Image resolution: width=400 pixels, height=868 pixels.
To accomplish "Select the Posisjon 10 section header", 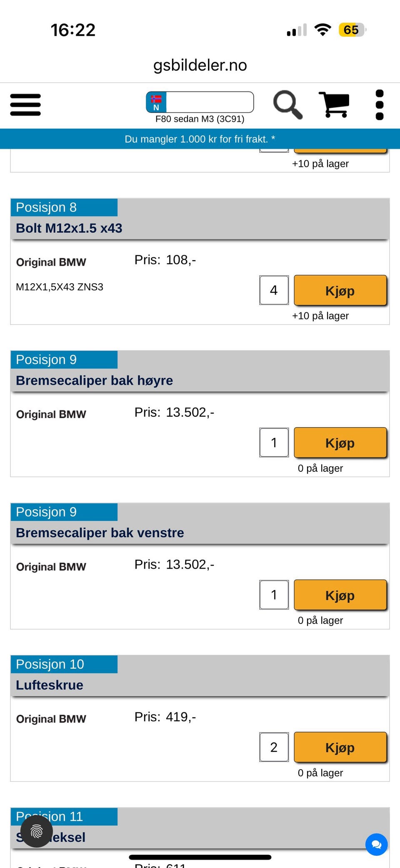I will (x=50, y=664).
